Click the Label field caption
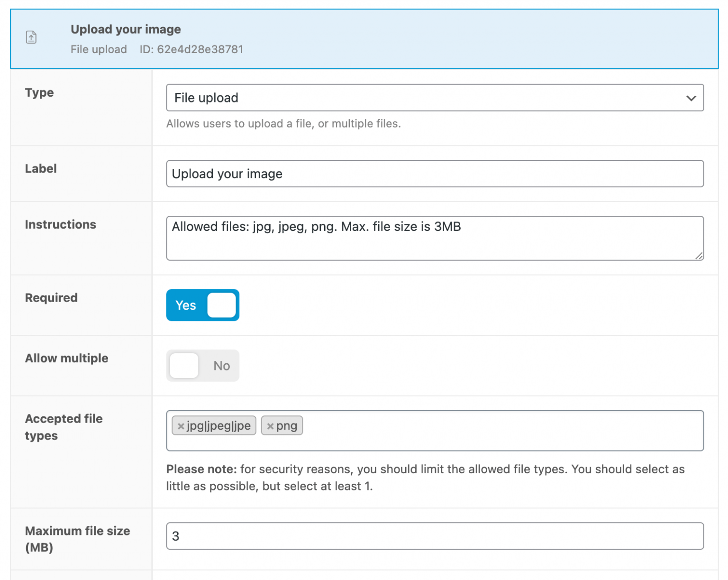The height and width of the screenshot is (580, 728). pos(41,169)
